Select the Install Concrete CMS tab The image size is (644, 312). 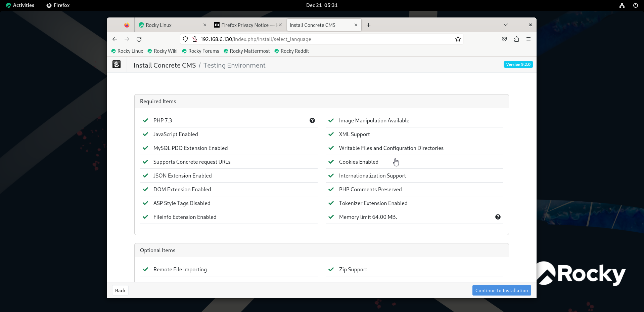(324, 25)
